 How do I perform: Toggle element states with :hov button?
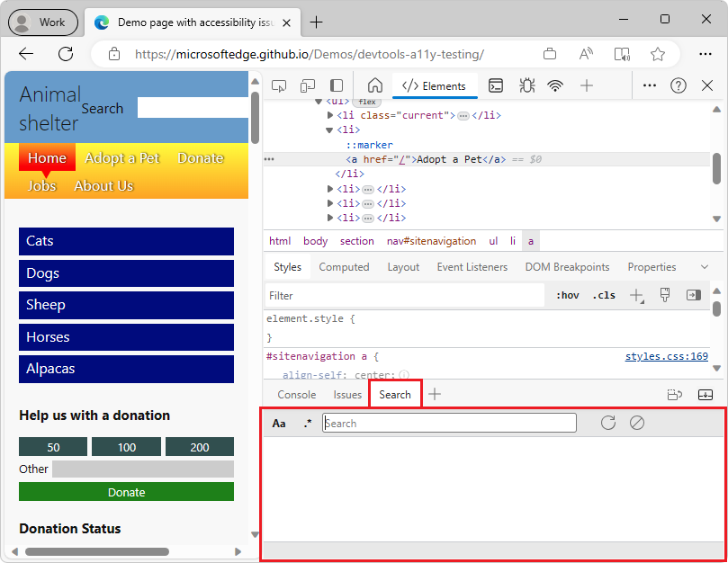(x=567, y=295)
